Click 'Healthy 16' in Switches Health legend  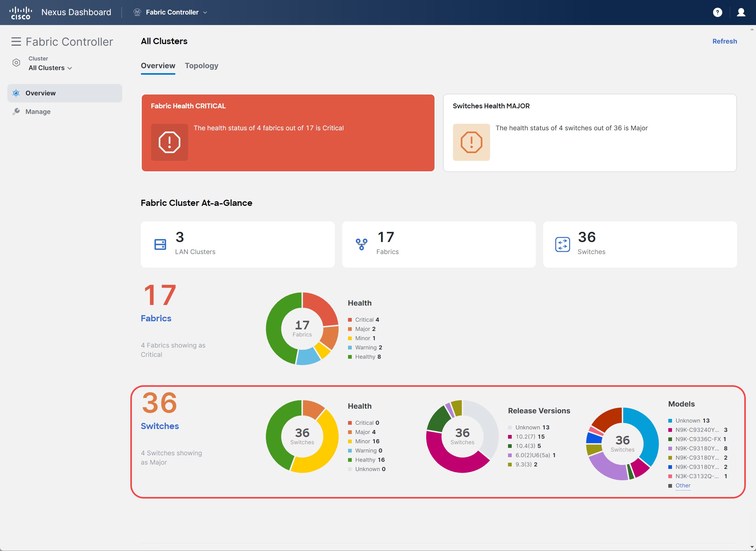[367, 460]
